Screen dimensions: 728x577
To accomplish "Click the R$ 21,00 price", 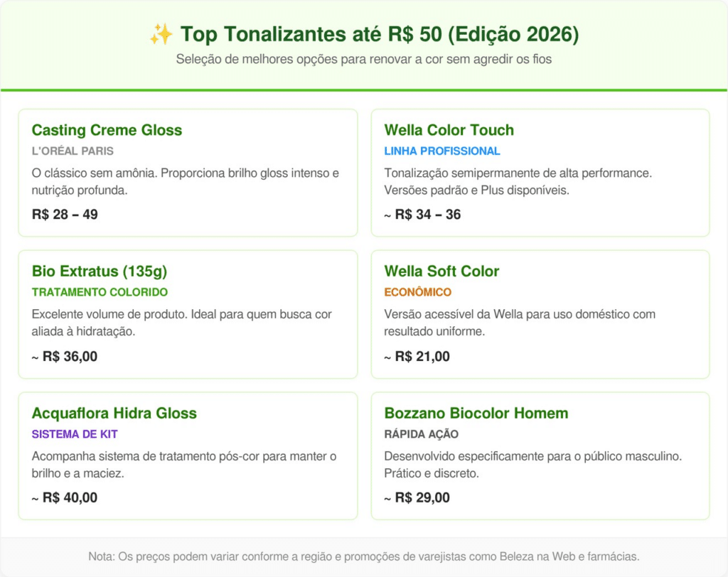I will [x=422, y=356].
